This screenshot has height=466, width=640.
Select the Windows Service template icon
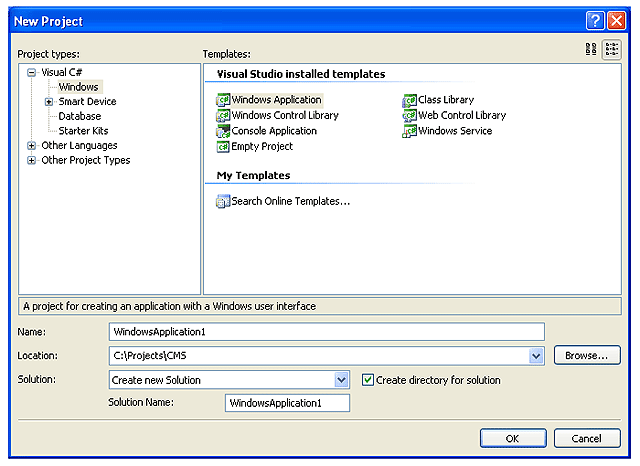(x=409, y=131)
